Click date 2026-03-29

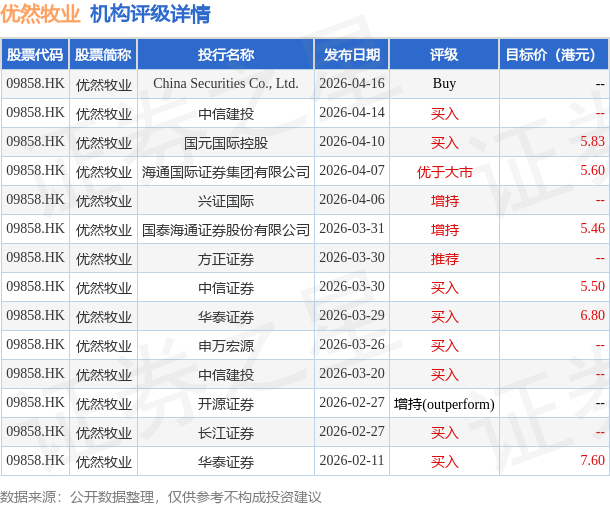click(352, 315)
